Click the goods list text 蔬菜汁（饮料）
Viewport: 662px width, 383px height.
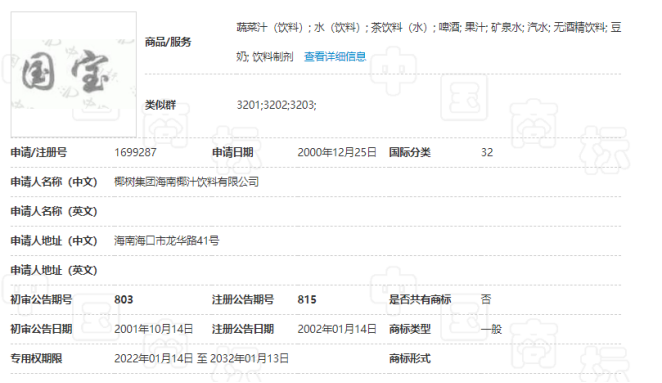(270, 27)
